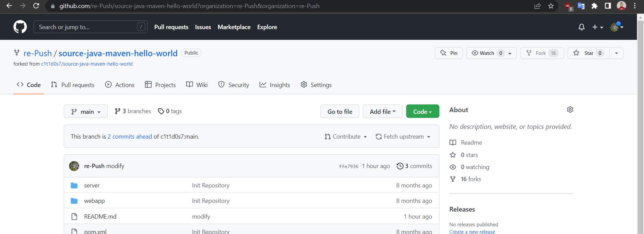This screenshot has height=234, width=644.
Task: Click the Fork button
Action: [x=542, y=53]
